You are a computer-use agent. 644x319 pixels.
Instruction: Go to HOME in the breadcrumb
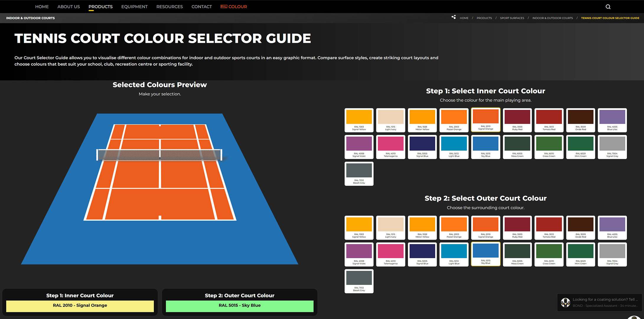(464, 18)
